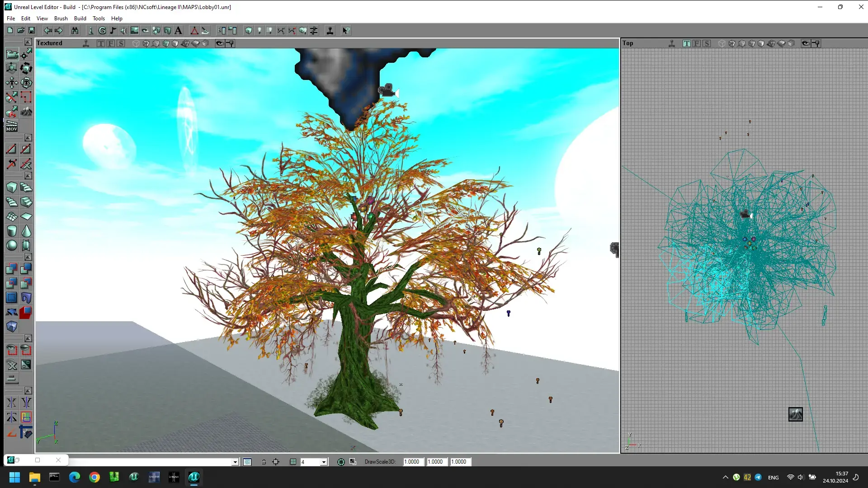Open the Windows Start menu

point(14,477)
